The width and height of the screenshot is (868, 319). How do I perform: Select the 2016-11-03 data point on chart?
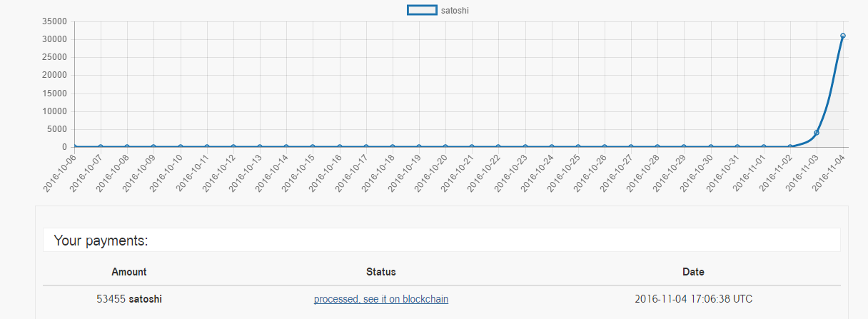(817, 133)
